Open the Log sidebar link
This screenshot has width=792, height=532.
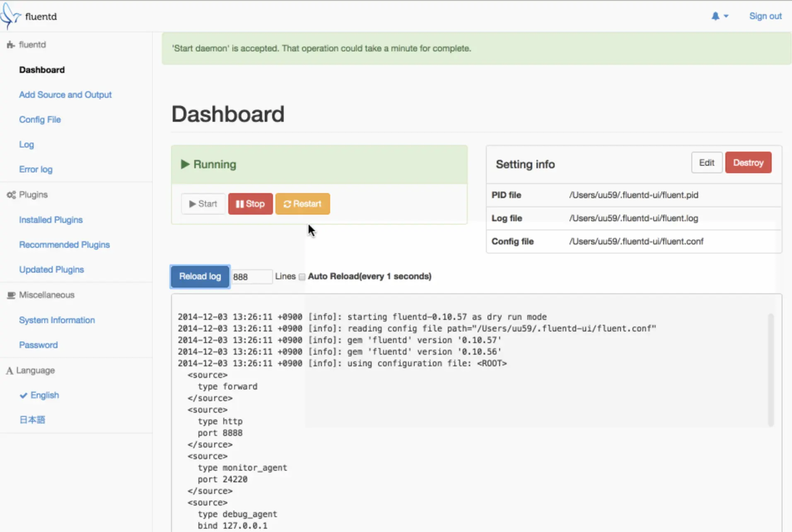27,144
